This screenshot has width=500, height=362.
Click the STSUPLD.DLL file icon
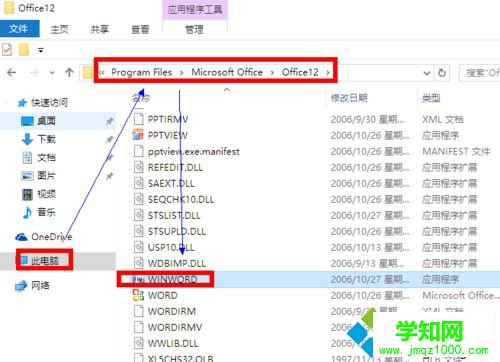tap(138, 231)
